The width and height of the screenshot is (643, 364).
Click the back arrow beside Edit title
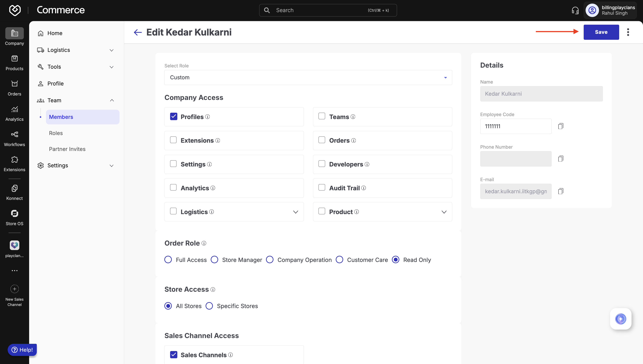138,32
